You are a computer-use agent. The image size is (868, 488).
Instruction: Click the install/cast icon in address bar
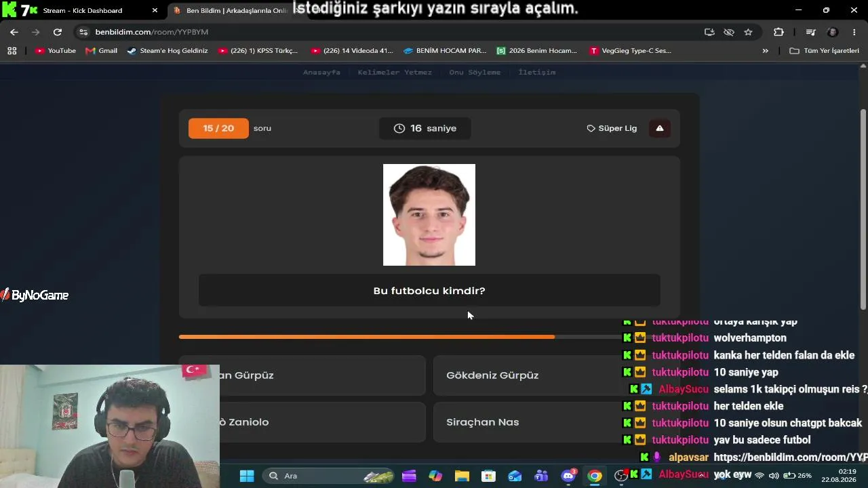[x=709, y=32]
